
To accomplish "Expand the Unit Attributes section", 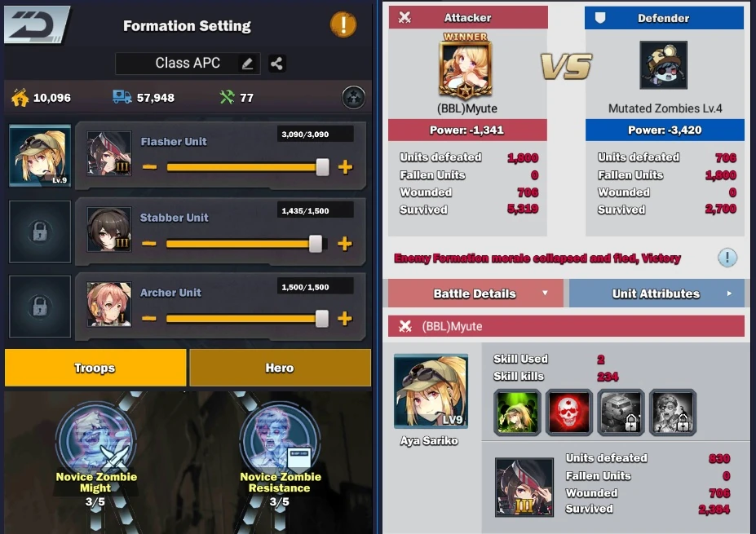I will [657, 293].
